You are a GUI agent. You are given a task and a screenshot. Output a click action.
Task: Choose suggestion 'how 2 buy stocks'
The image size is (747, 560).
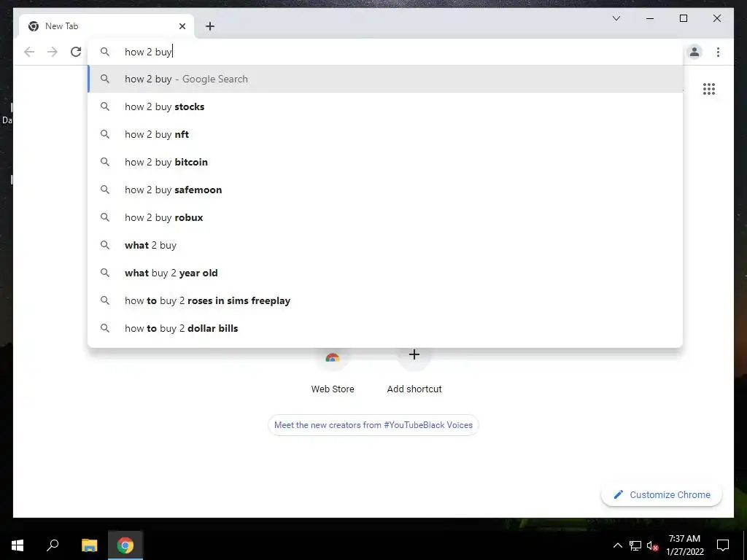click(385, 106)
